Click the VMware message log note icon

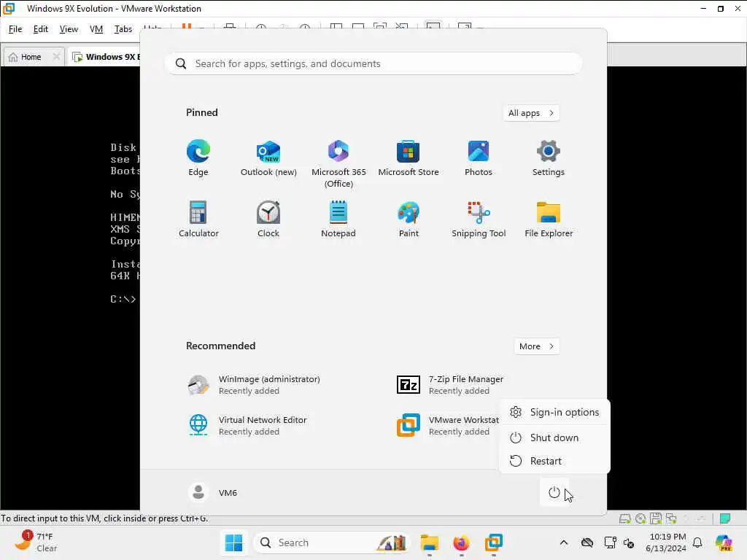tap(725, 518)
